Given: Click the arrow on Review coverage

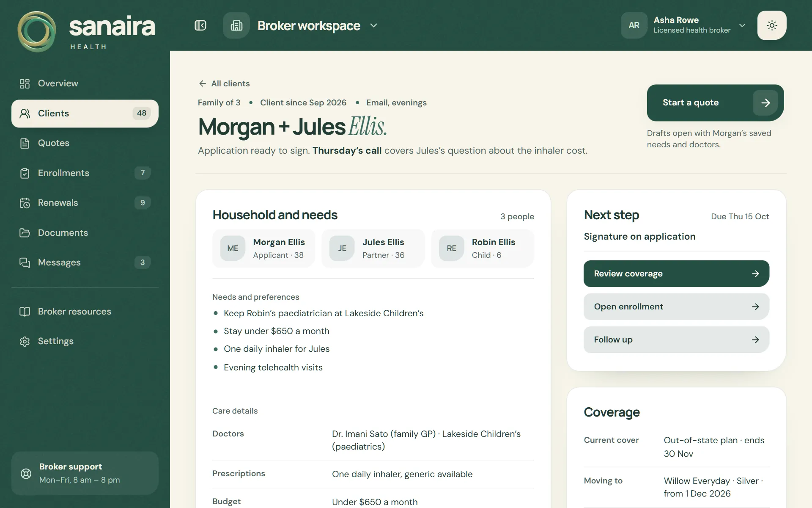Looking at the screenshot, I should pyautogui.click(x=755, y=273).
